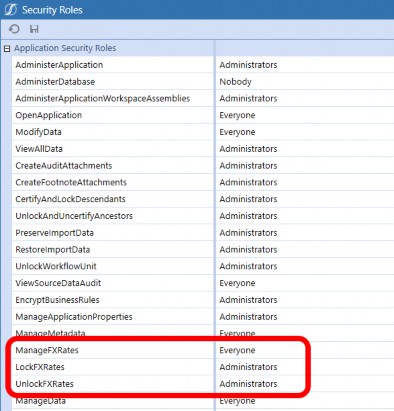Select the OpenApplication role
394x411 pixels.
tap(49, 115)
